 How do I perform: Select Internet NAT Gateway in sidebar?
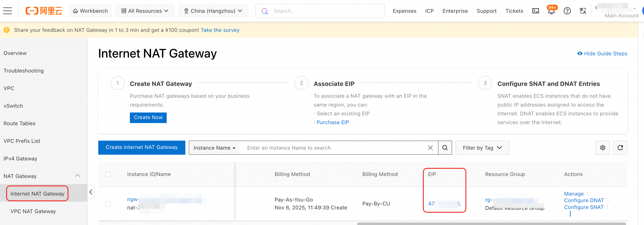[x=37, y=193]
